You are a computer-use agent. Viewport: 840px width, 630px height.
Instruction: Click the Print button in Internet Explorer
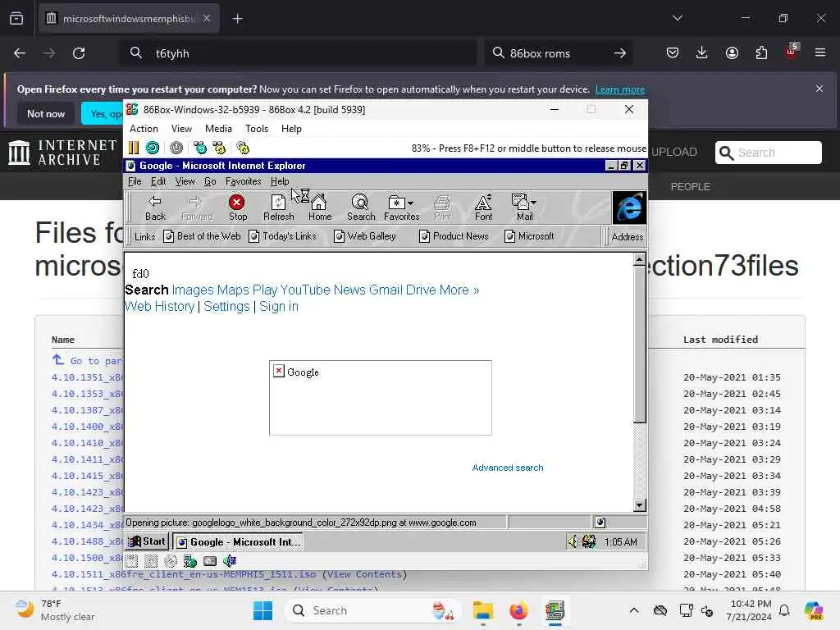[x=442, y=208]
